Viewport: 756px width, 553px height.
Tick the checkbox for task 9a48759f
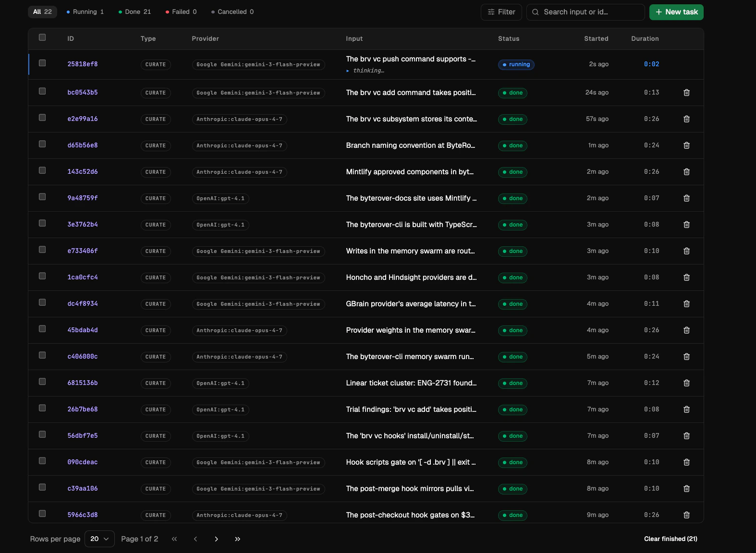[42, 197]
